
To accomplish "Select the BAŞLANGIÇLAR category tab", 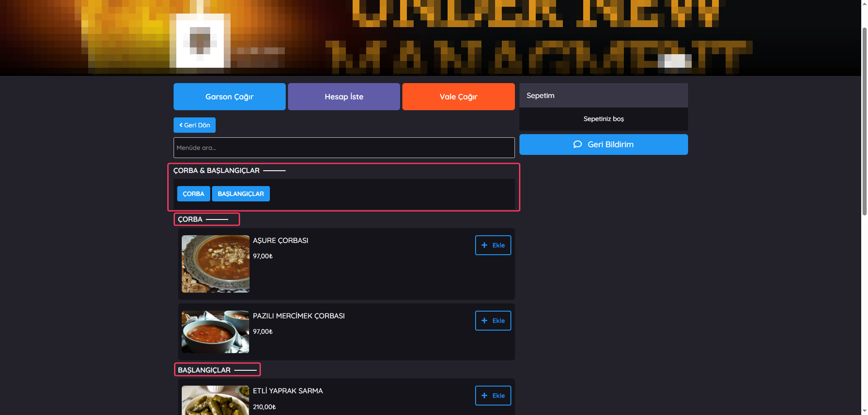I will [241, 194].
